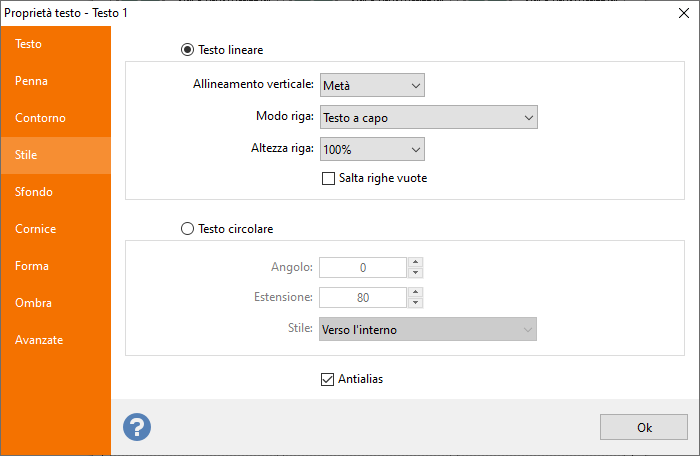This screenshot has height=456, width=700.
Task: Increase the Estensione value with up arrow
Action: (416, 292)
